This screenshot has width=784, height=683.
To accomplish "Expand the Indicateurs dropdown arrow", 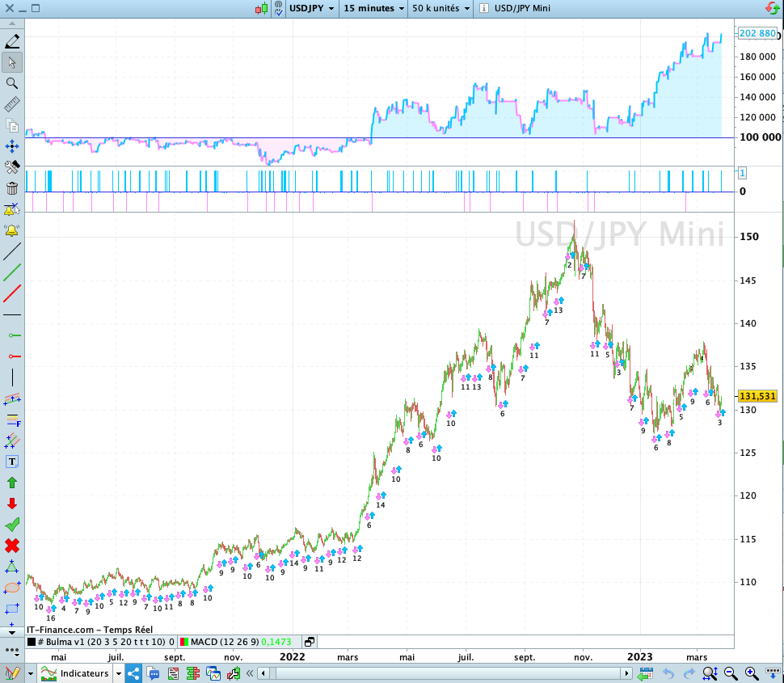I will [x=119, y=673].
